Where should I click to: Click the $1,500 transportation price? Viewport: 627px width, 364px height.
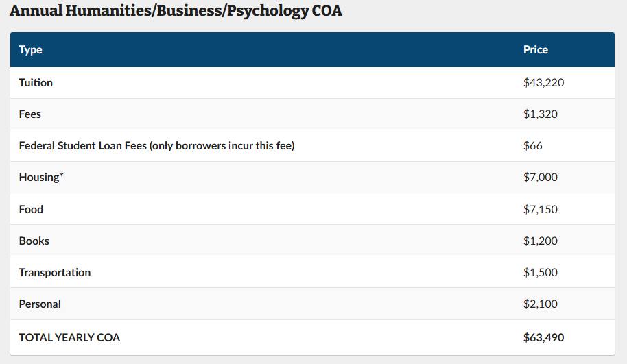pyautogui.click(x=541, y=272)
